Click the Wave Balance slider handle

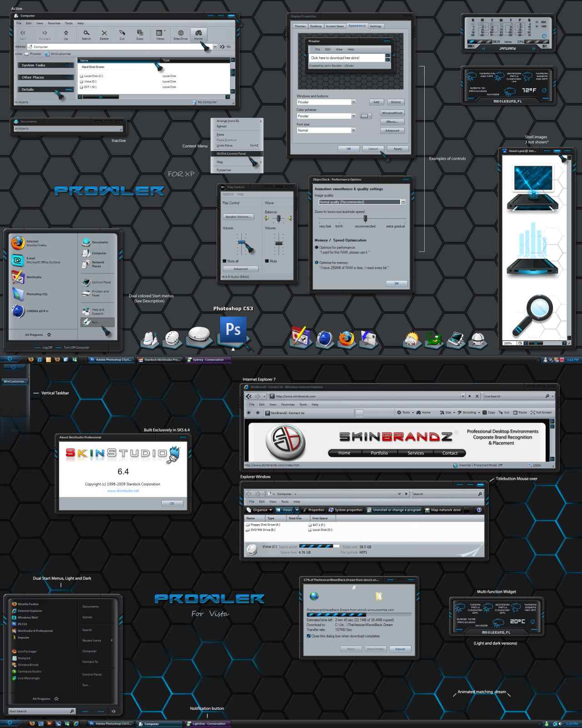pos(278,218)
